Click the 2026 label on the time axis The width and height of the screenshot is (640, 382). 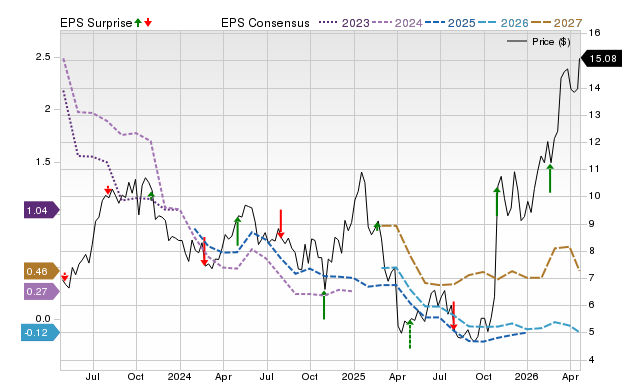(x=527, y=376)
